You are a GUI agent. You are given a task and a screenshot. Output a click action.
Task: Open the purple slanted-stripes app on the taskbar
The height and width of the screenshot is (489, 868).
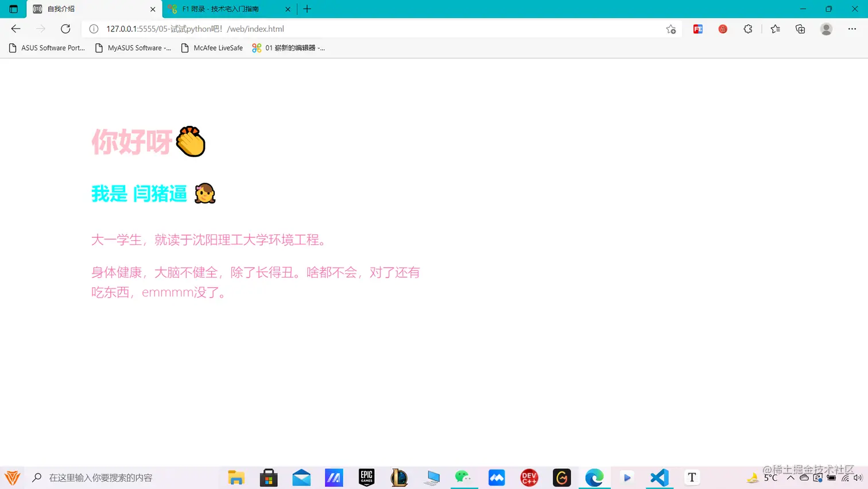coord(334,478)
